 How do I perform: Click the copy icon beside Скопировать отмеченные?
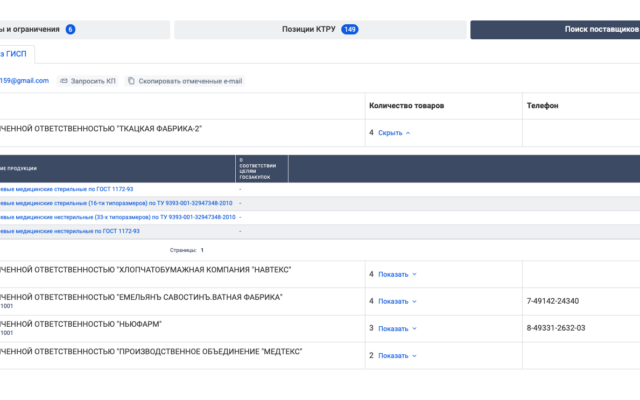[x=131, y=81]
